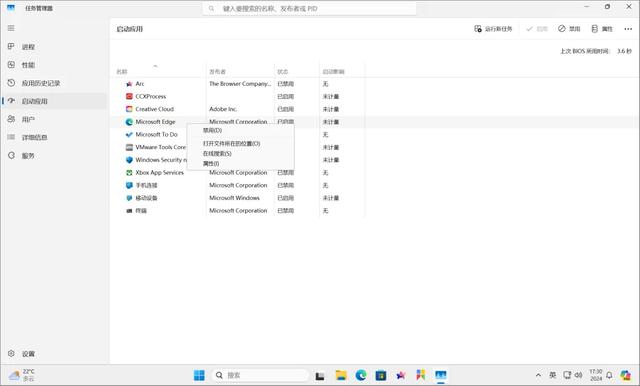Open the Copilot icon in the taskbar corner

tap(625, 375)
